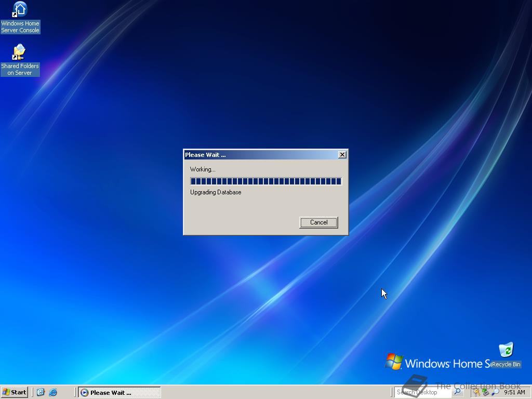
Task: Click the Working... status text
Action: coord(203,169)
